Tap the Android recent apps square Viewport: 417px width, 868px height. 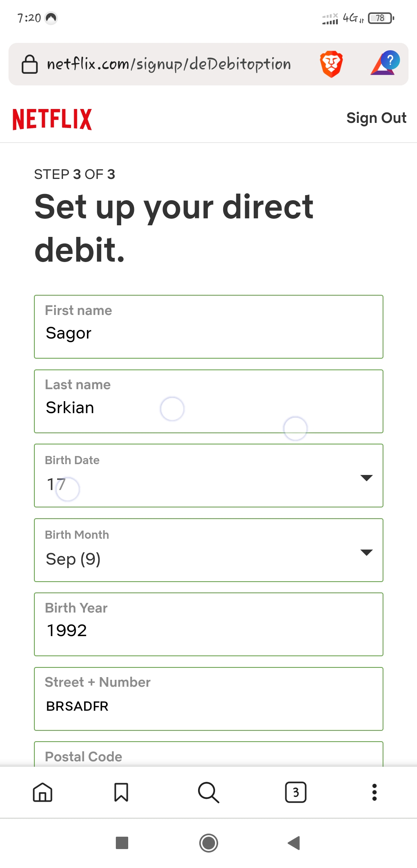[x=122, y=843]
